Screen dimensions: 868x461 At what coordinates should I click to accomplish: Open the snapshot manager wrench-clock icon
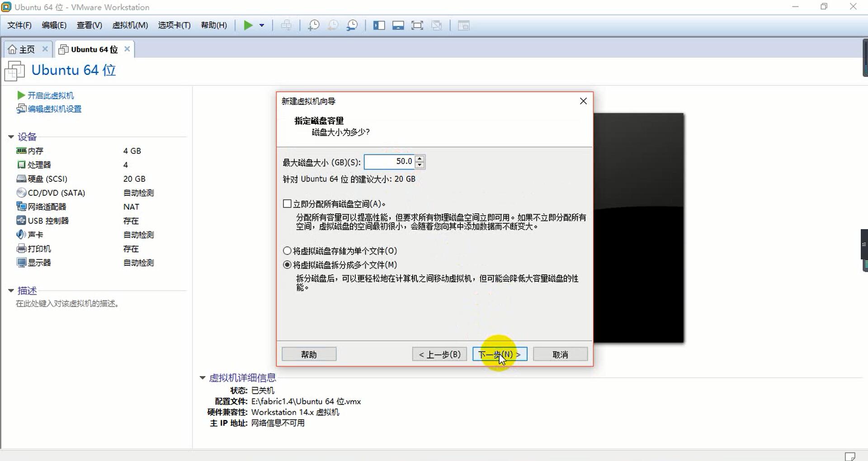352,25
